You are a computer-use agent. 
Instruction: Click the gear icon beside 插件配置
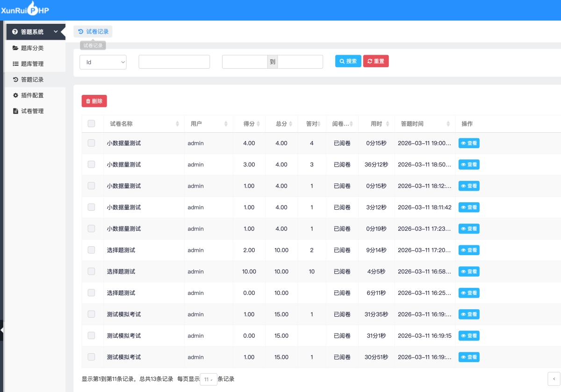coord(15,95)
